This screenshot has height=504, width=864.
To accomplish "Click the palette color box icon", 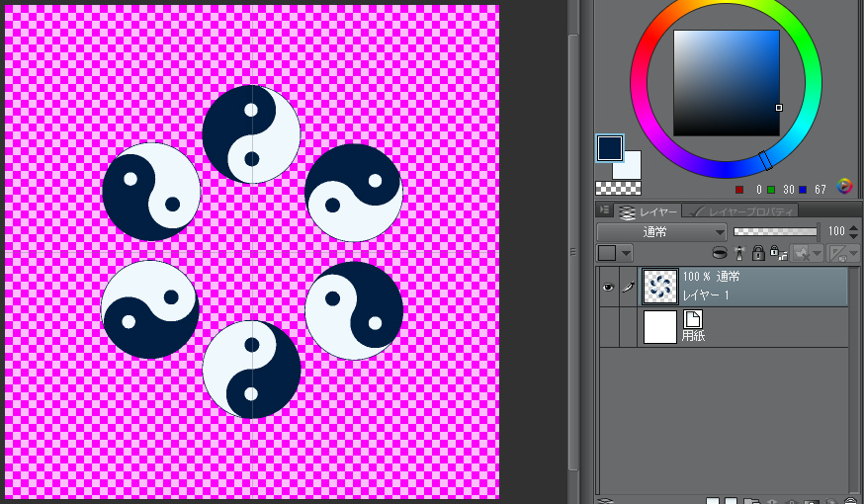I will [607, 253].
